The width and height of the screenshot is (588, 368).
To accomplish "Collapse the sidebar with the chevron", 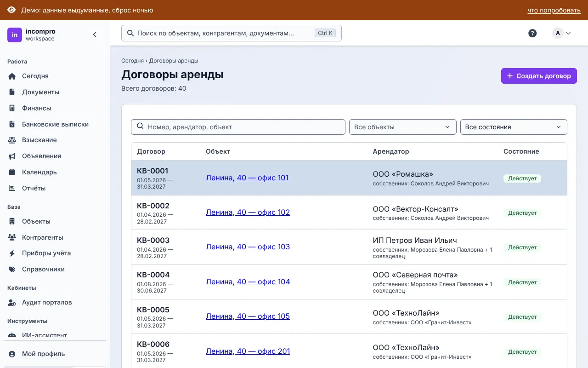I will [x=95, y=34].
